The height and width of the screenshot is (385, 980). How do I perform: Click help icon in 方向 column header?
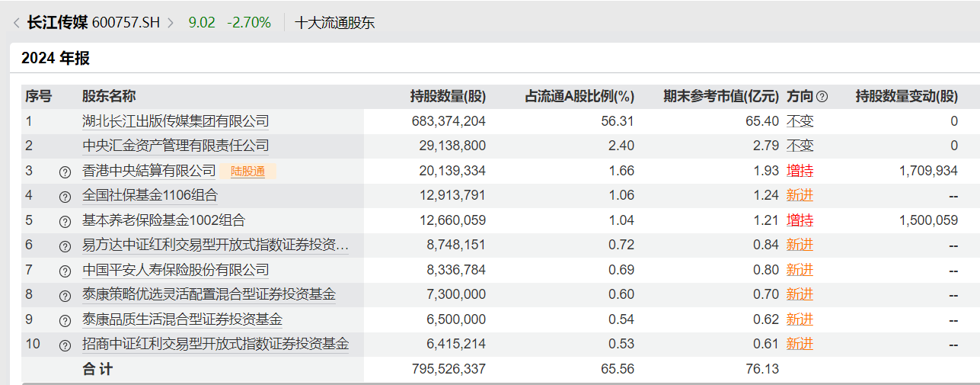pos(822,97)
